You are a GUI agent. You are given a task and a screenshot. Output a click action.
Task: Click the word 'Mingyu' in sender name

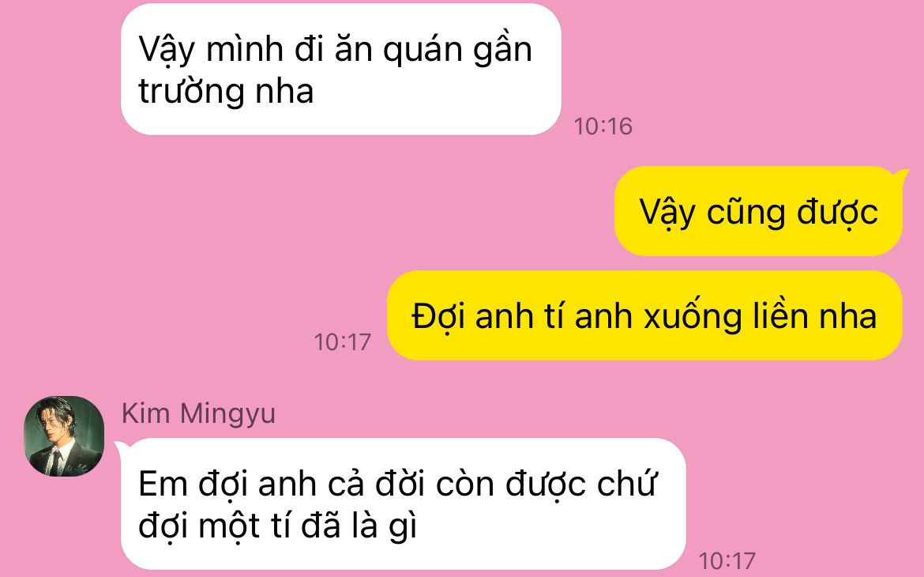pyautogui.click(x=227, y=415)
